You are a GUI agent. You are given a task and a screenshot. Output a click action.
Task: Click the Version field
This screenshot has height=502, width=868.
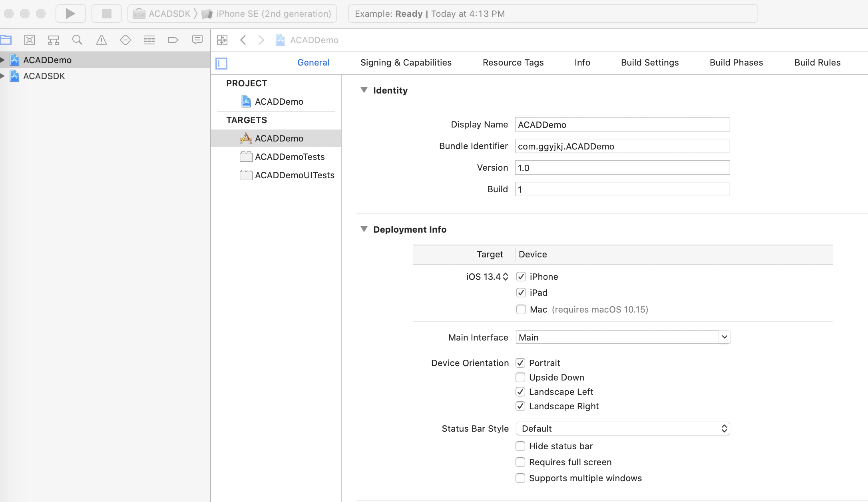(x=622, y=167)
